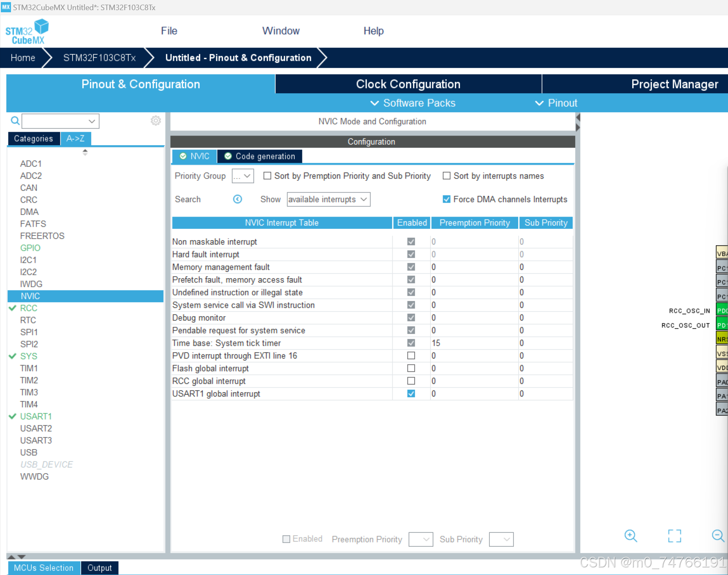Viewport: 728px width, 575px height.
Task: Open the bottom Preemption Priority dropdown
Action: pos(421,539)
